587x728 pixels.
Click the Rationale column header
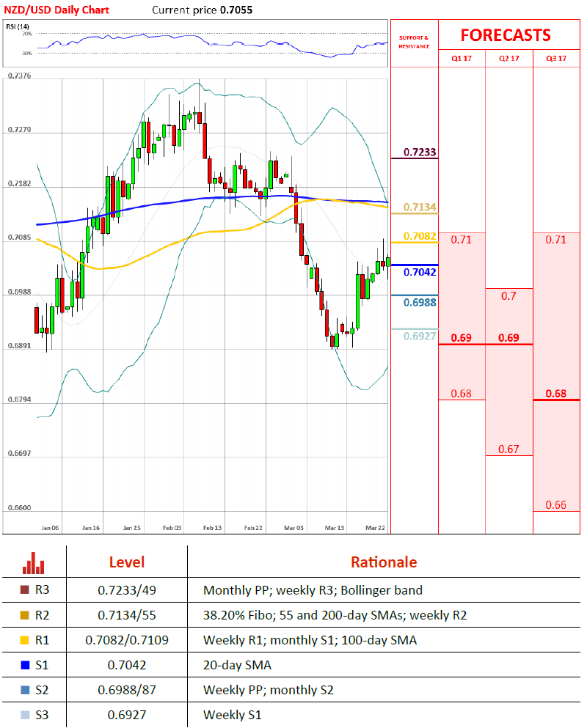pyautogui.click(x=383, y=562)
